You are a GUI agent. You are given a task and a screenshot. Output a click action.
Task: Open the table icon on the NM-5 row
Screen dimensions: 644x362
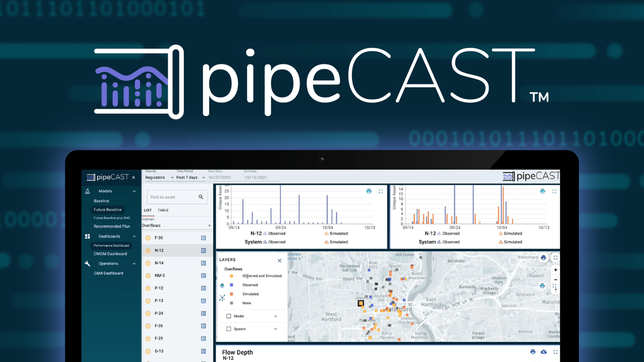(x=204, y=276)
